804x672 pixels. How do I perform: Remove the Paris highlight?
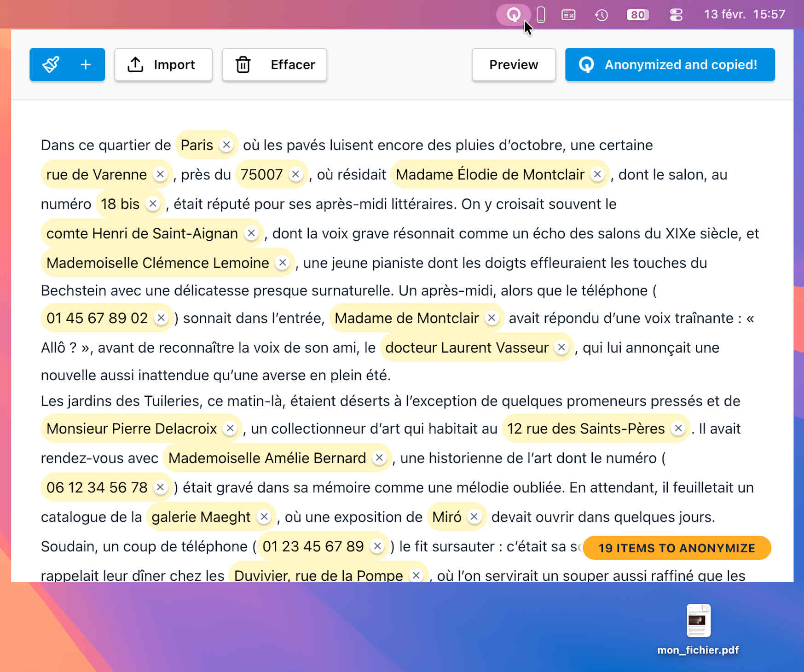[x=226, y=145]
